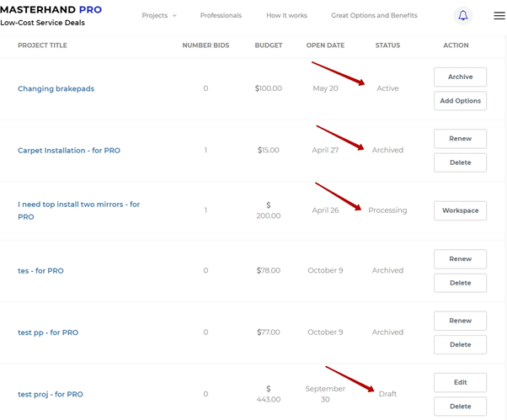Delete the tes - for PRO project

460,283
